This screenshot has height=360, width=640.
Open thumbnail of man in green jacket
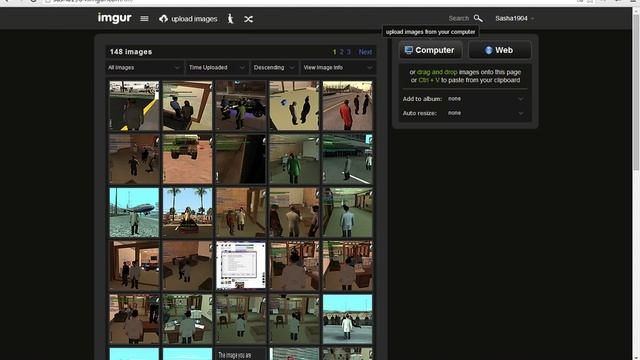(x=294, y=159)
